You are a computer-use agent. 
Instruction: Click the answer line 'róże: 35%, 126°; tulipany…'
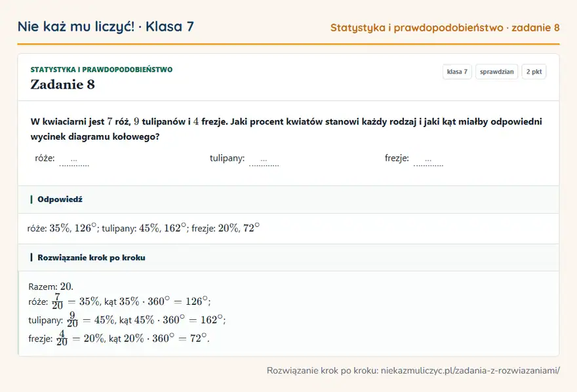[144, 228]
